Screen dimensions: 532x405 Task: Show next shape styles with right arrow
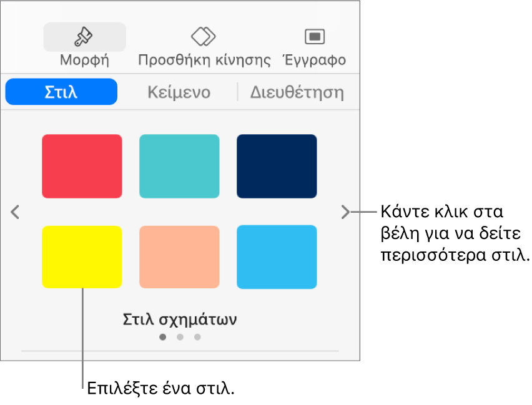[x=345, y=212]
